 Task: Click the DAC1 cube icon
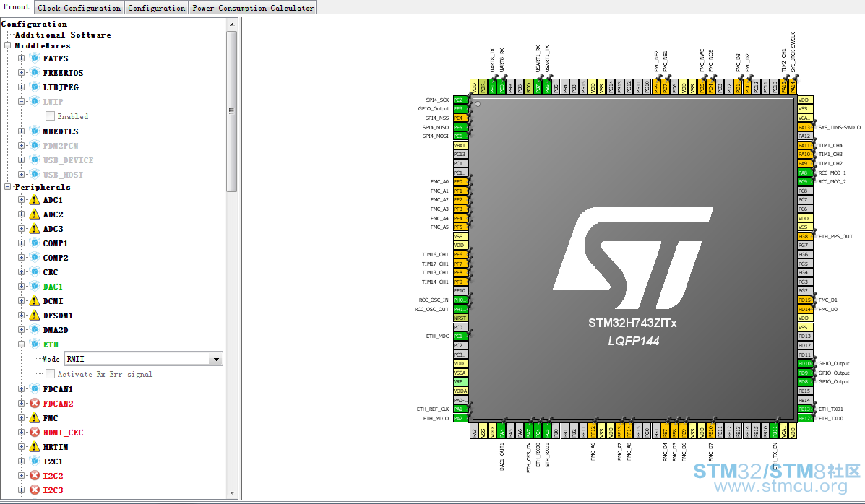point(35,286)
